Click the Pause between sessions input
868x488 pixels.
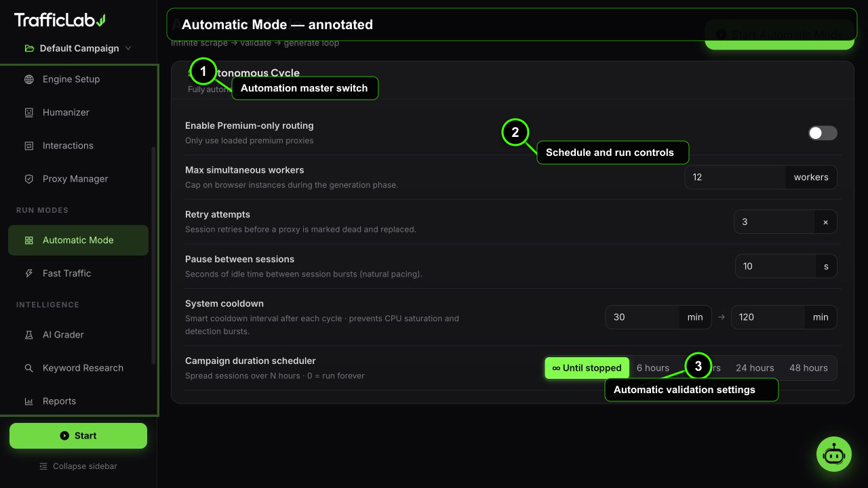775,266
